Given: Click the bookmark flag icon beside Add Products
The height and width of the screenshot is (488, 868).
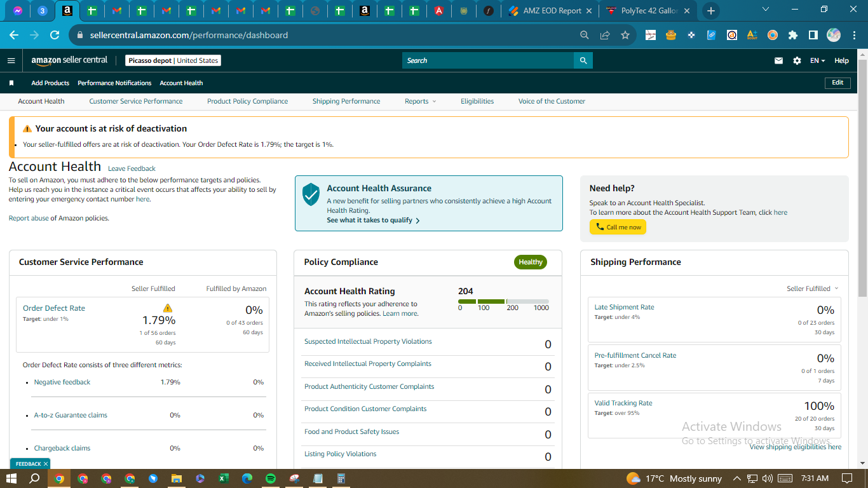Looking at the screenshot, I should click(x=11, y=83).
